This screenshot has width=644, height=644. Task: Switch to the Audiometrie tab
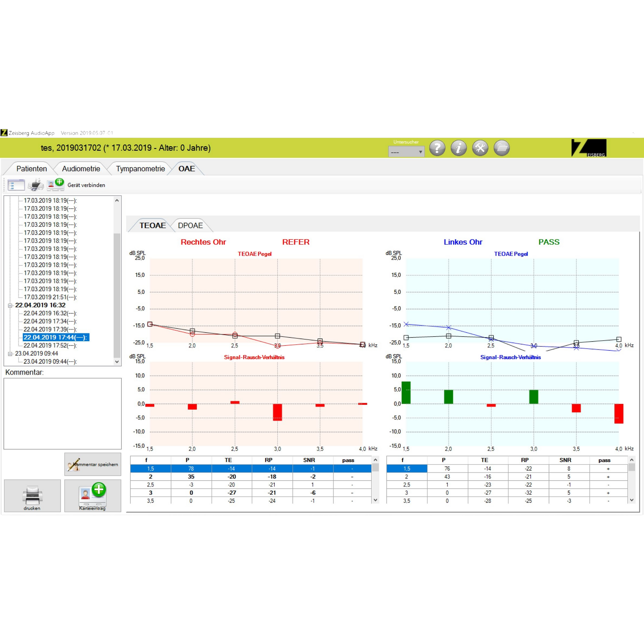point(81,169)
